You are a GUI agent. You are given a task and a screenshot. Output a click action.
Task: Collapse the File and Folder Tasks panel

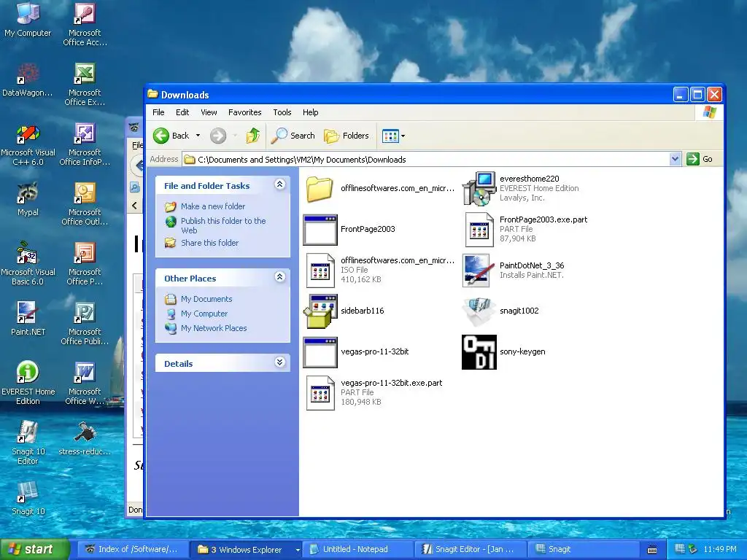point(280,184)
